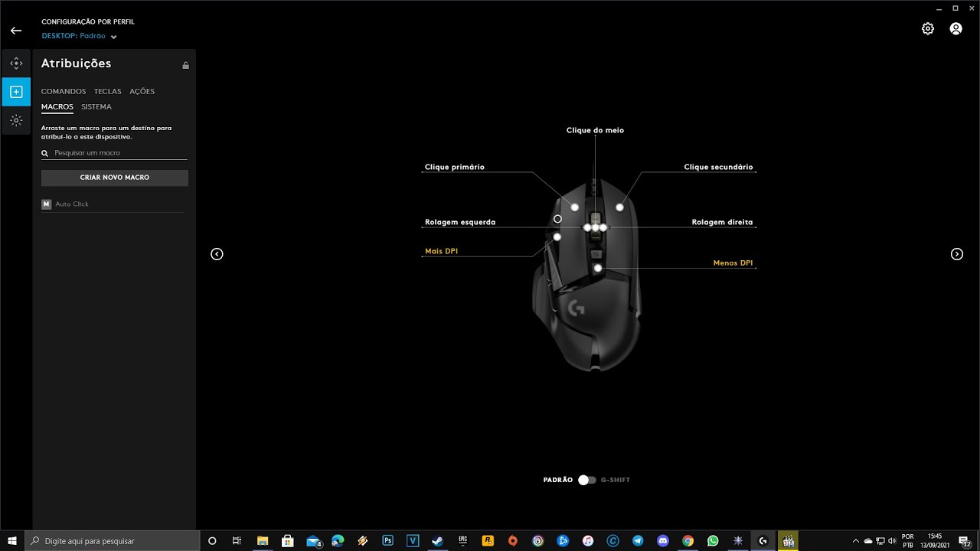The height and width of the screenshot is (551, 980).
Task: Select the hollow side-button dot on the mouse
Action: click(557, 219)
